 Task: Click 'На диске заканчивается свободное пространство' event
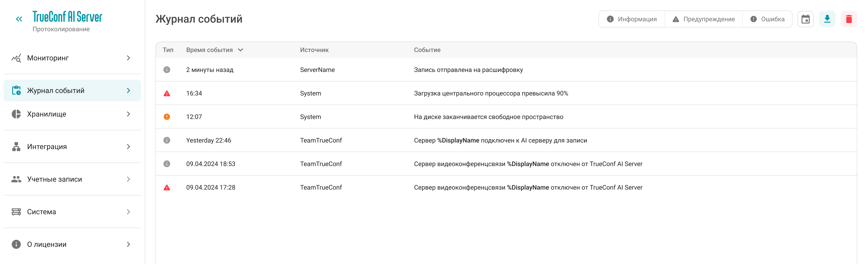[488, 117]
